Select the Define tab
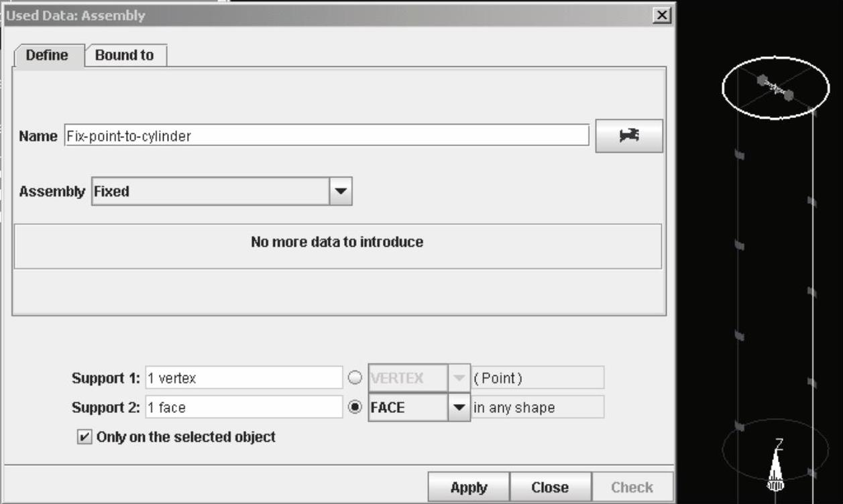The image size is (843, 504). pyautogui.click(x=47, y=56)
